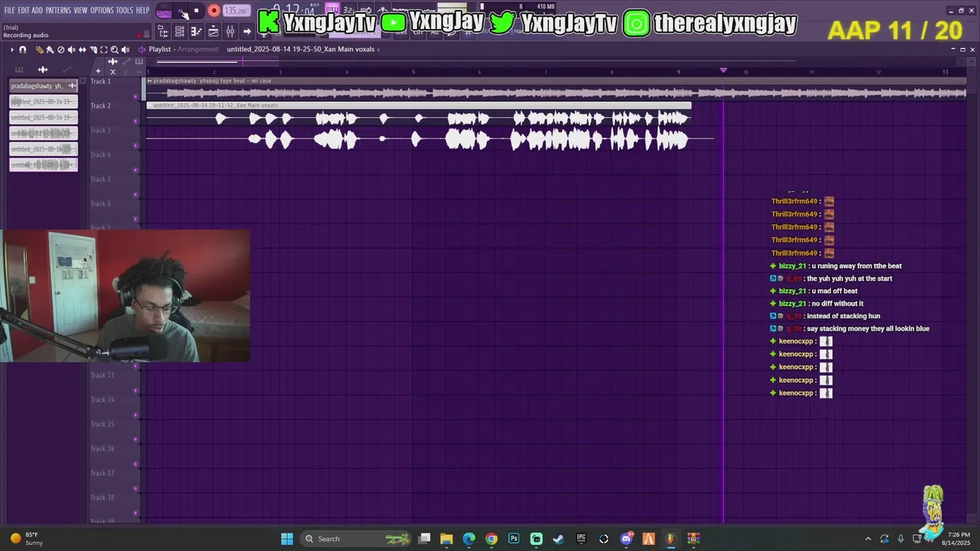Click the stop button in transport panel
The height and width of the screenshot is (551, 980).
(x=196, y=11)
